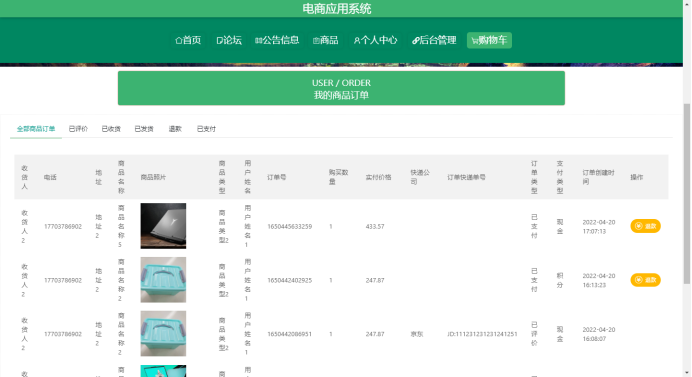Click phone 17703786902 in order 1650442402925 row
The height and width of the screenshot is (377, 692).
pos(63,280)
